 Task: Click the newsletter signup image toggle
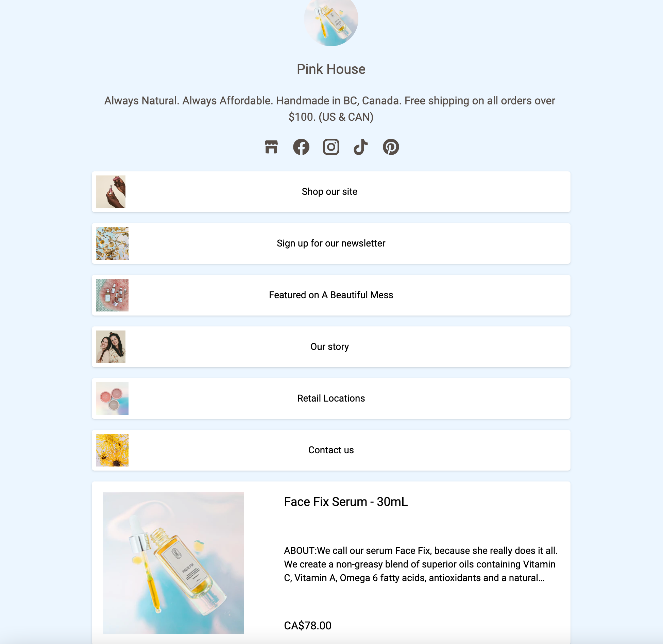112,243
